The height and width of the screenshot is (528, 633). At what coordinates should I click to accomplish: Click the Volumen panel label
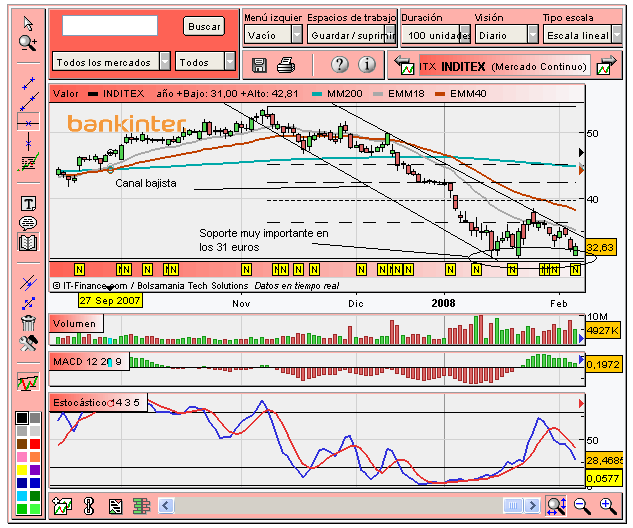pyautogui.click(x=75, y=324)
